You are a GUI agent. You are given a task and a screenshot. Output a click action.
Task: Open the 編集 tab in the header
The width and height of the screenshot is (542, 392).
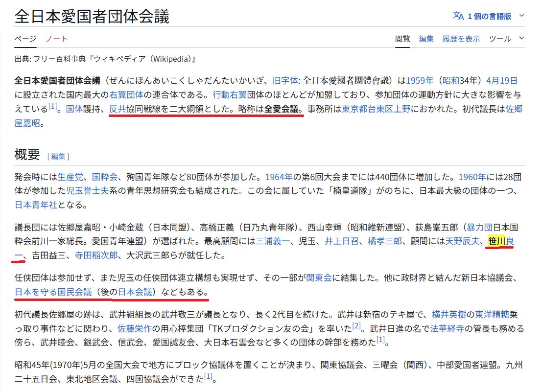(x=426, y=39)
